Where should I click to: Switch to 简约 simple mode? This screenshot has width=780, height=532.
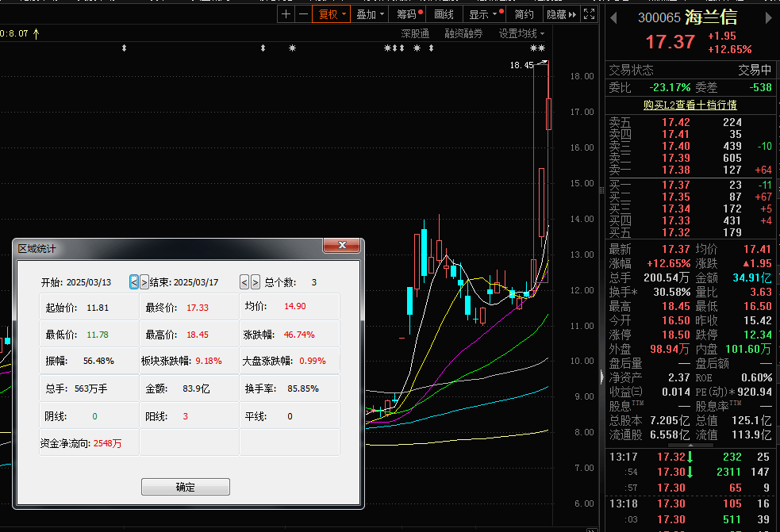[524, 14]
